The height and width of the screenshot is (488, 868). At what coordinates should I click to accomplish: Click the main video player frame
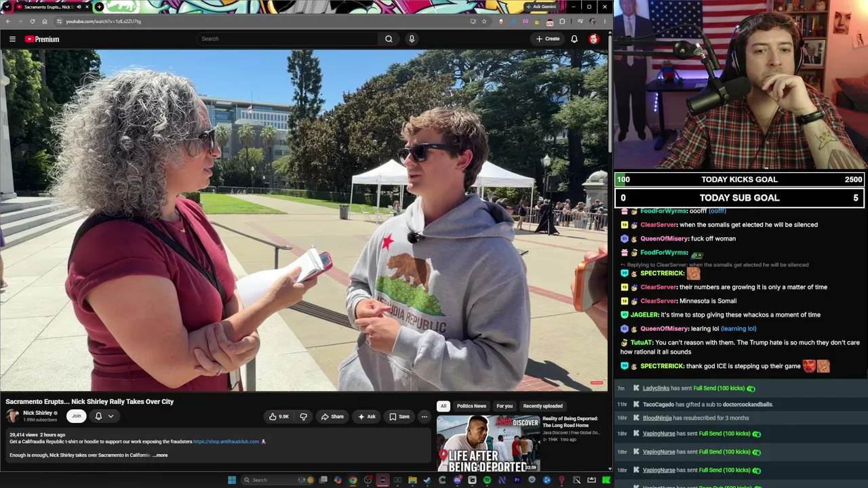pyautogui.click(x=304, y=220)
